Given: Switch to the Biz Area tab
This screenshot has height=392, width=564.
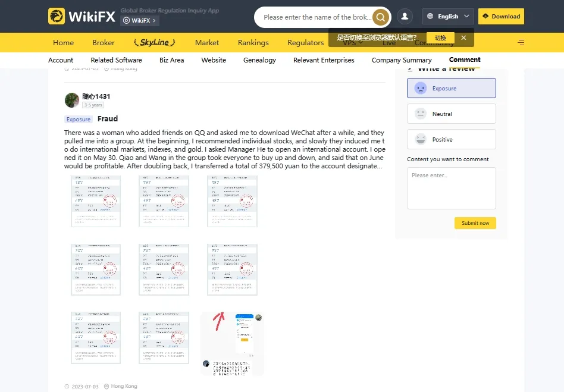Looking at the screenshot, I should tap(171, 60).
